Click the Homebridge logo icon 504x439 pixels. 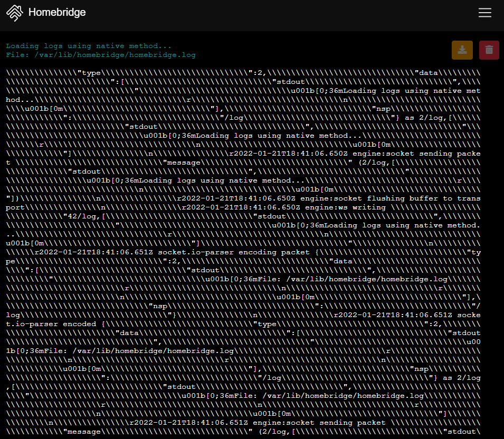click(15, 13)
